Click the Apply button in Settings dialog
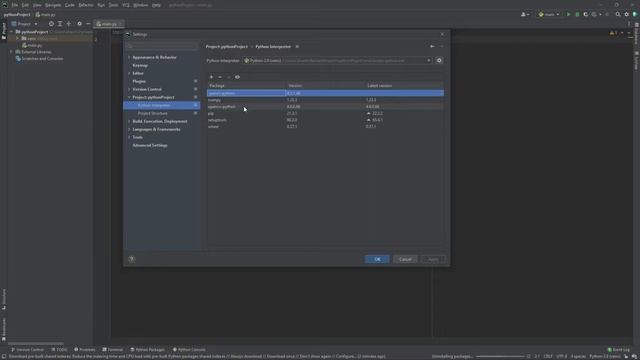The width and height of the screenshot is (640, 360). pos(433,259)
